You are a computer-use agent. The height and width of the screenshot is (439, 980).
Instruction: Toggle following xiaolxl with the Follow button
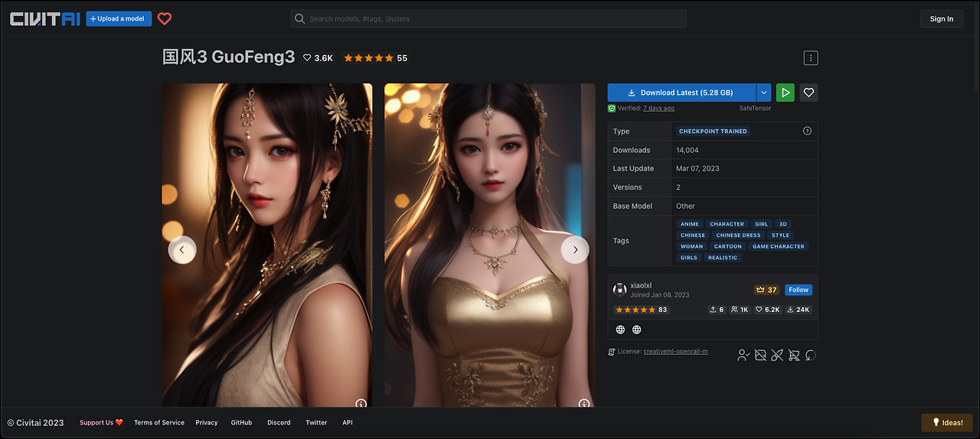[x=799, y=290]
